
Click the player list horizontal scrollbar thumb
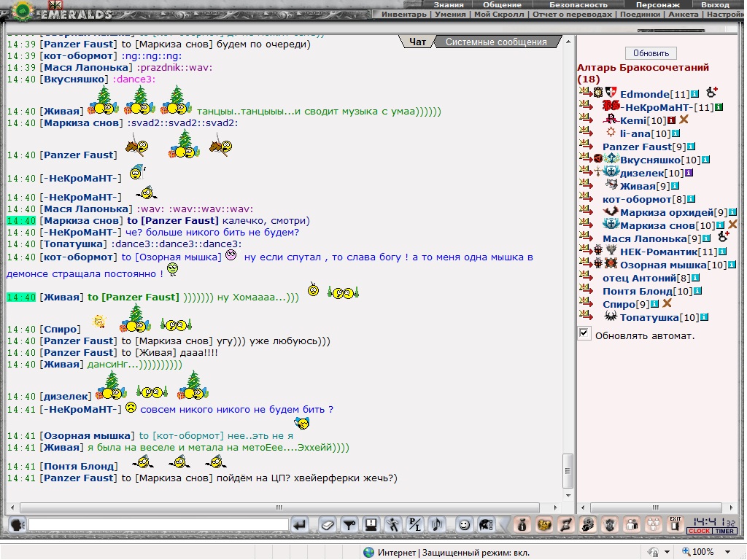point(656,507)
